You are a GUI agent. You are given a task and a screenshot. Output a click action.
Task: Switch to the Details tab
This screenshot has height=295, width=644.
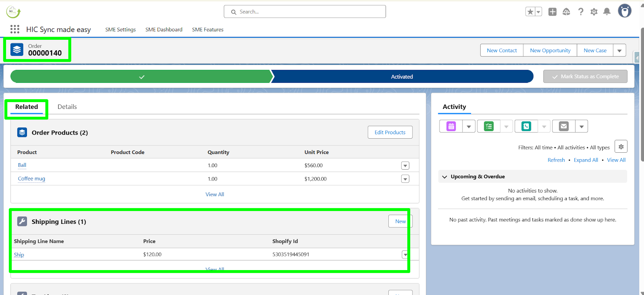pyautogui.click(x=67, y=107)
